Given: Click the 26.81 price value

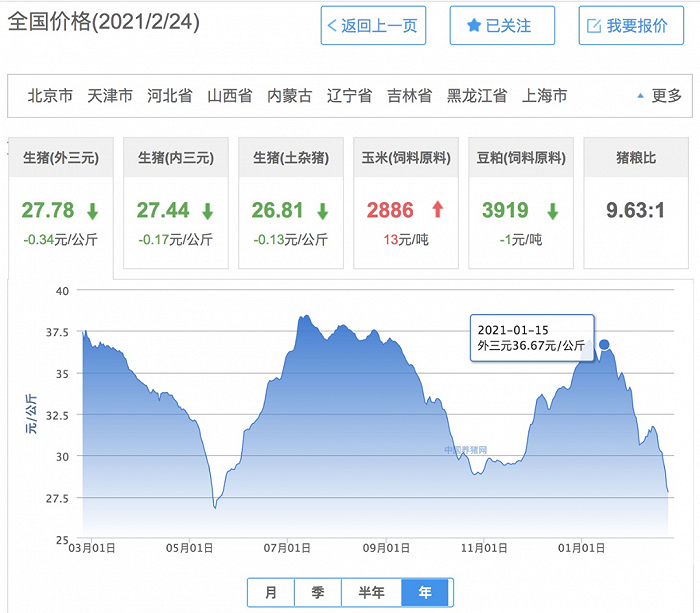Looking at the screenshot, I should pos(278,210).
